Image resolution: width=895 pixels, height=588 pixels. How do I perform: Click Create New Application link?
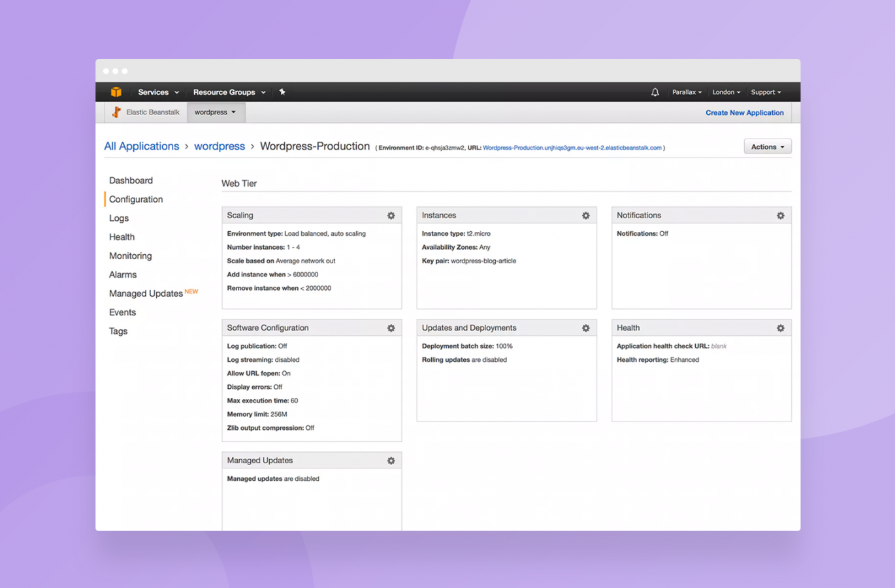[x=744, y=112]
